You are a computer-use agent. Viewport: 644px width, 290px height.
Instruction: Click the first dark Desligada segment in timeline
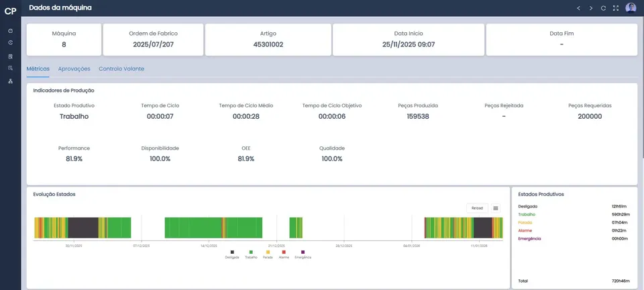coord(83,228)
